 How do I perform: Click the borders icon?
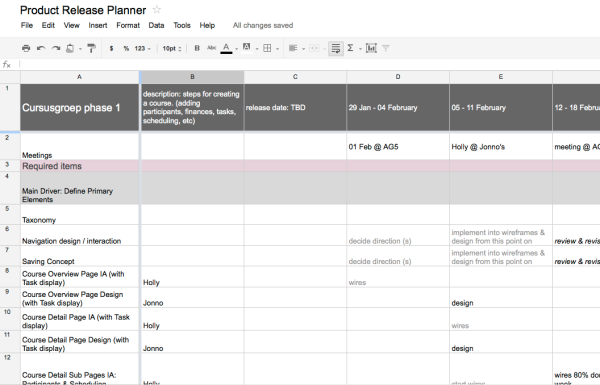tap(267, 48)
